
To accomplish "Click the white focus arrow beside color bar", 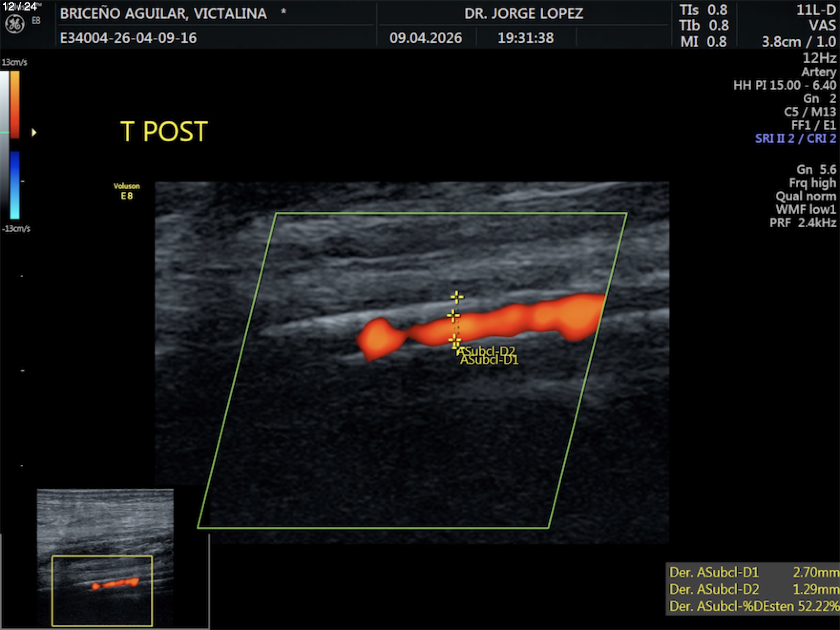I will [x=34, y=132].
